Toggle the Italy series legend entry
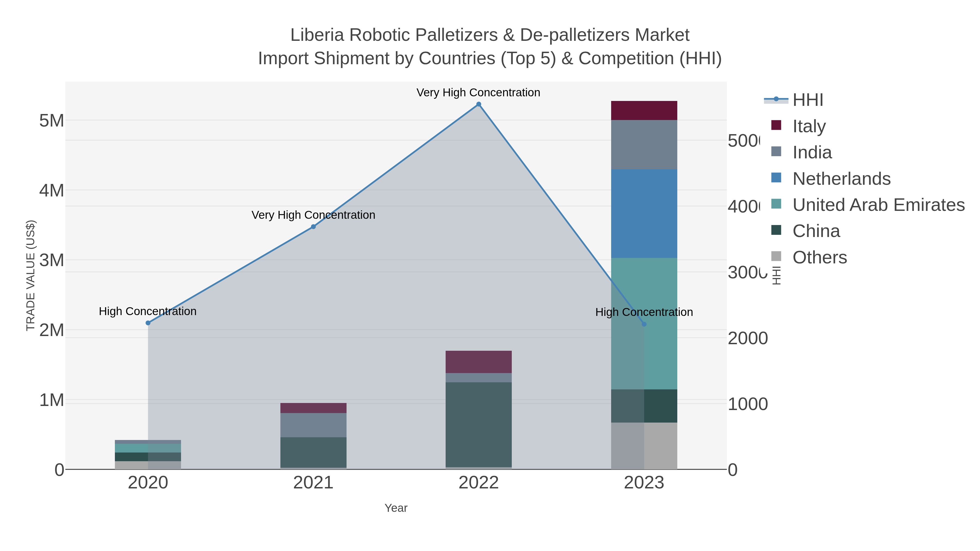 [798, 126]
